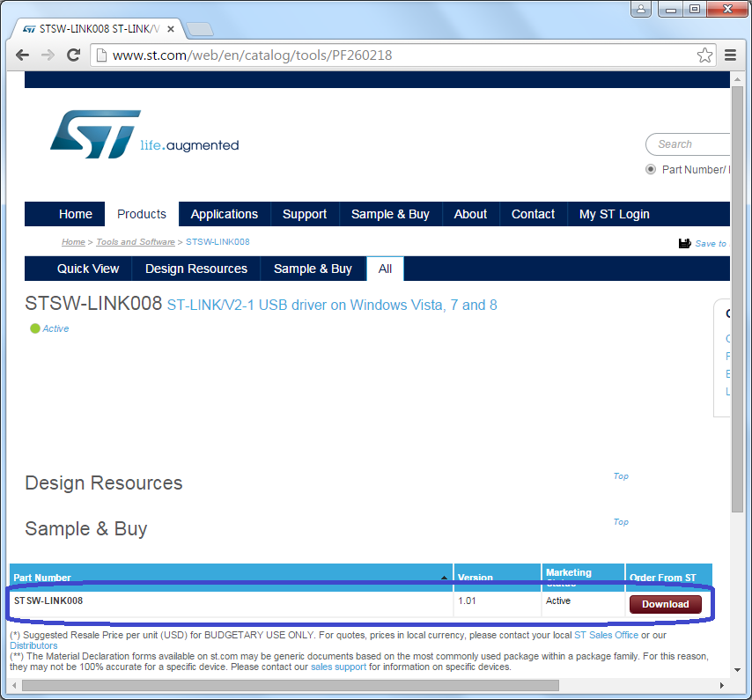Reload the page with the refresh icon

click(x=73, y=55)
